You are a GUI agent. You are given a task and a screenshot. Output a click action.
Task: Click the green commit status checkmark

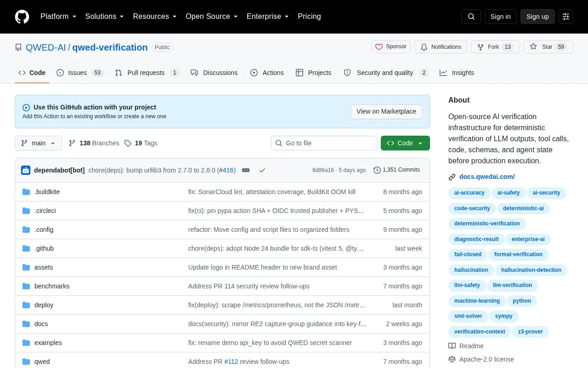tap(262, 170)
